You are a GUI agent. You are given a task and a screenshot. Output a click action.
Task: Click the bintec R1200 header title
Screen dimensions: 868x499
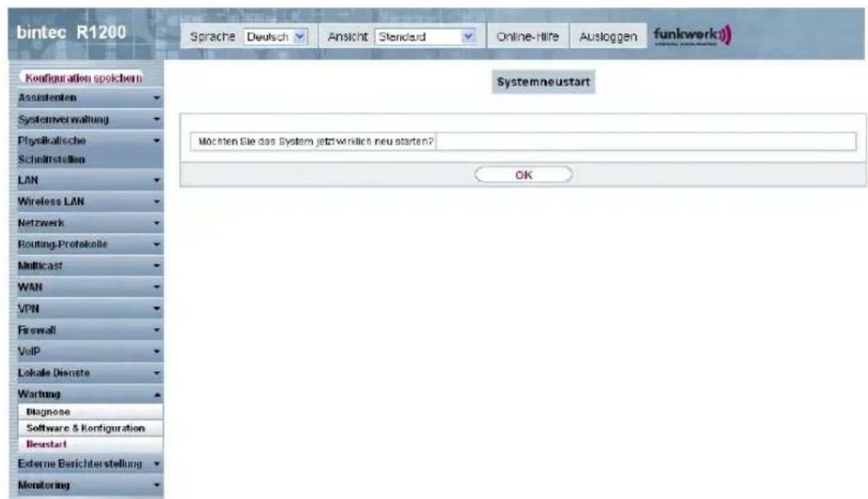pos(71,33)
